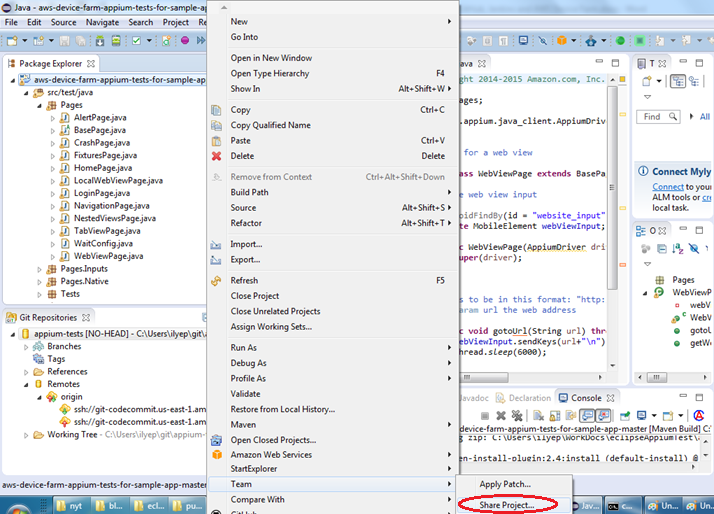Switch to the Declaration tab
The height and width of the screenshot is (514, 714).
tap(524, 398)
